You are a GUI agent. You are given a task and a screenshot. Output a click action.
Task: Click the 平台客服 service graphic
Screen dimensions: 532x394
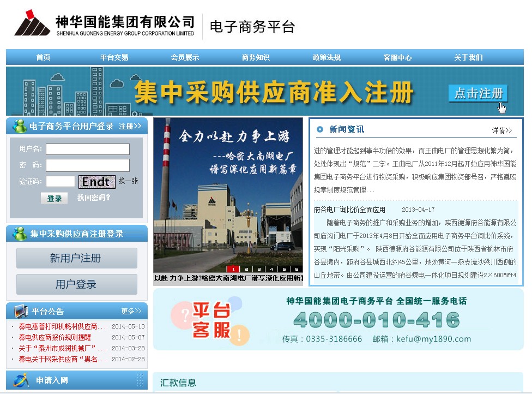click(x=211, y=321)
